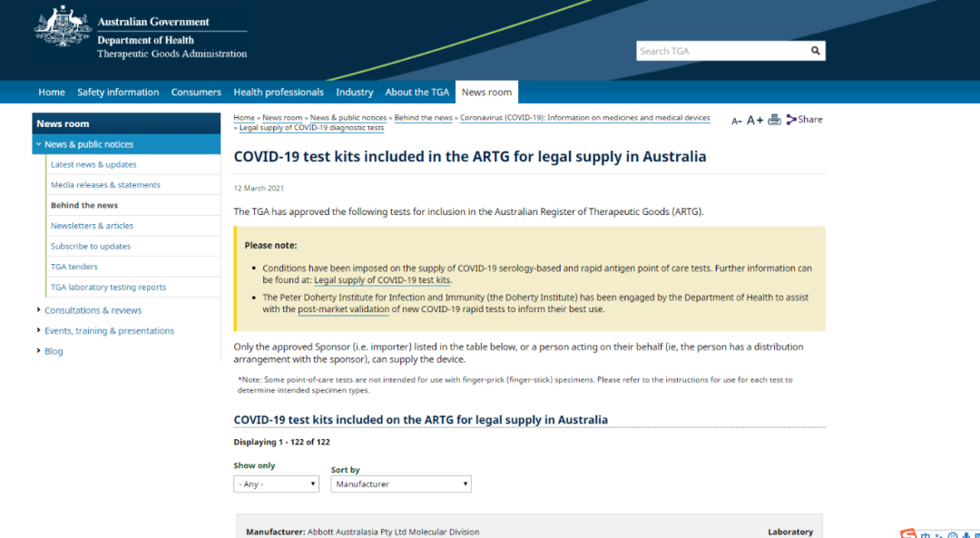
Task: Open the Sort by Manufacturer dropdown
Action: tap(400, 484)
